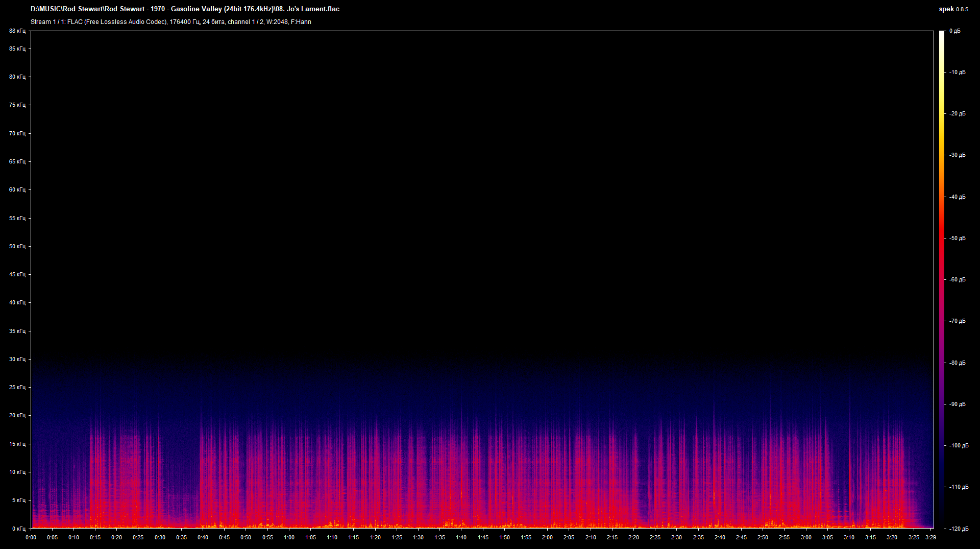Click the -30 дБ level label
The width and height of the screenshot is (980, 549).
pos(958,155)
